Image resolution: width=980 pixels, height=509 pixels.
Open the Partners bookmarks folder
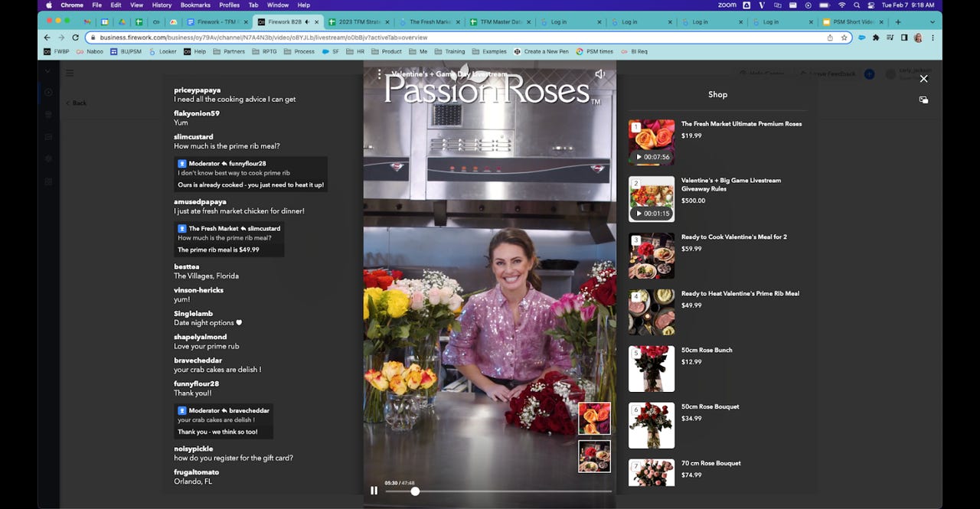(229, 51)
